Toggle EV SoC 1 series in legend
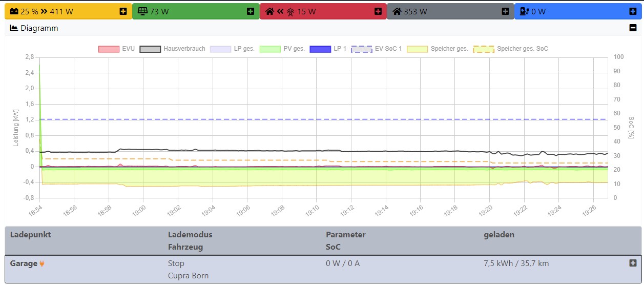 [377, 49]
